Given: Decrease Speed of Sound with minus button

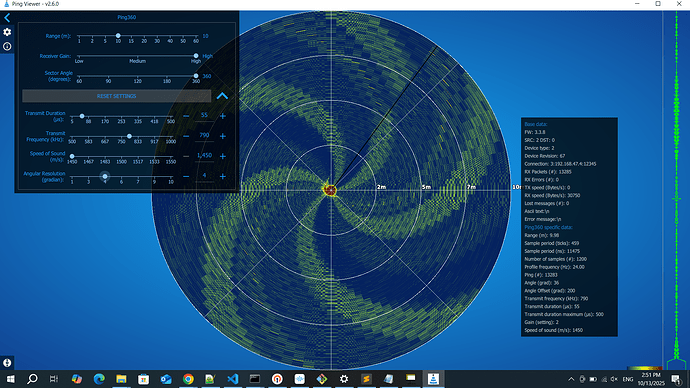Looking at the screenshot, I should pos(186,156).
